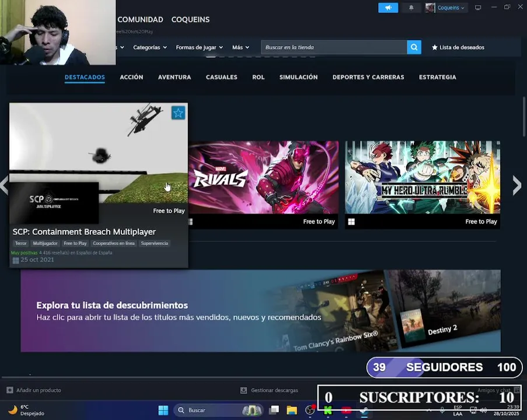Click the Cooperativos en línea tag
527x420 pixels.
pyautogui.click(x=114, y=243)
